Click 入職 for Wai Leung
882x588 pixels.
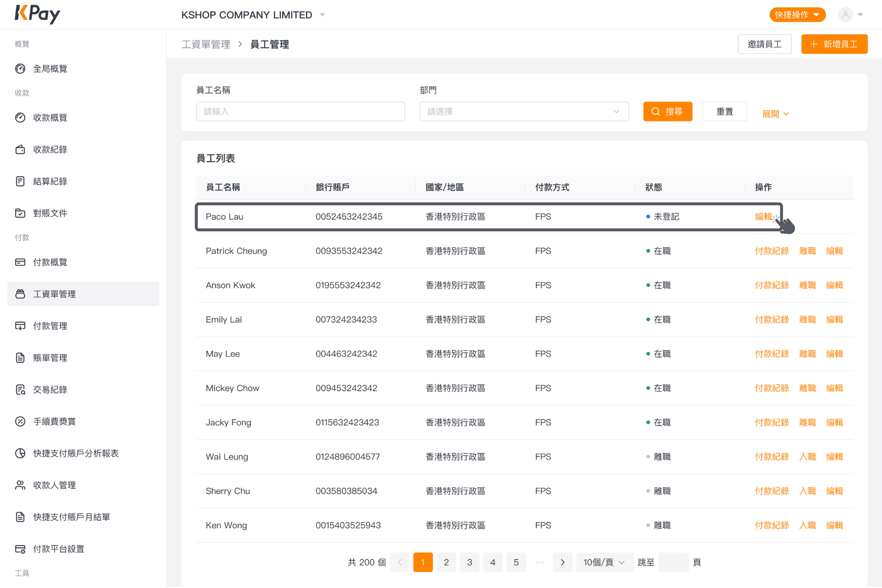click(807, 457)
